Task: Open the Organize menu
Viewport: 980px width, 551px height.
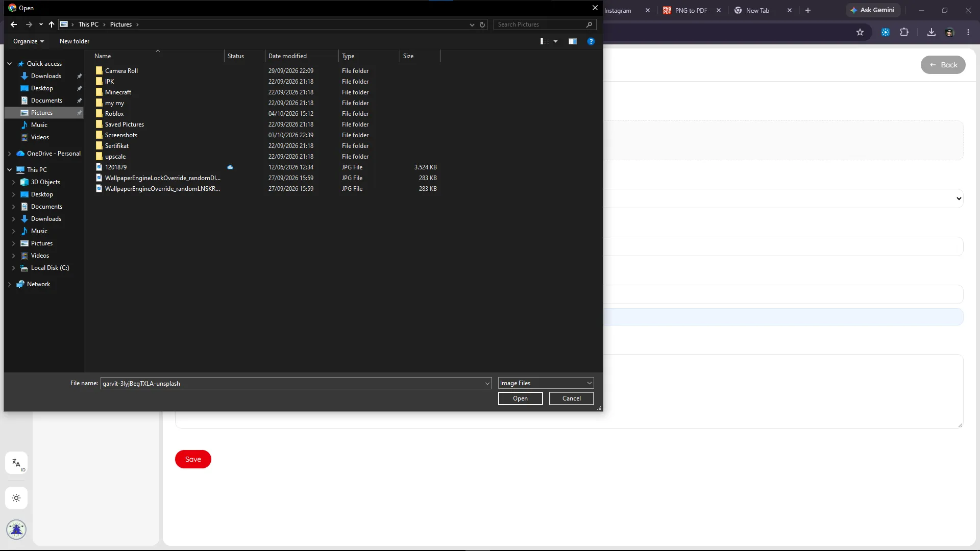Action: pyautogui.click(x=29, y=41)
